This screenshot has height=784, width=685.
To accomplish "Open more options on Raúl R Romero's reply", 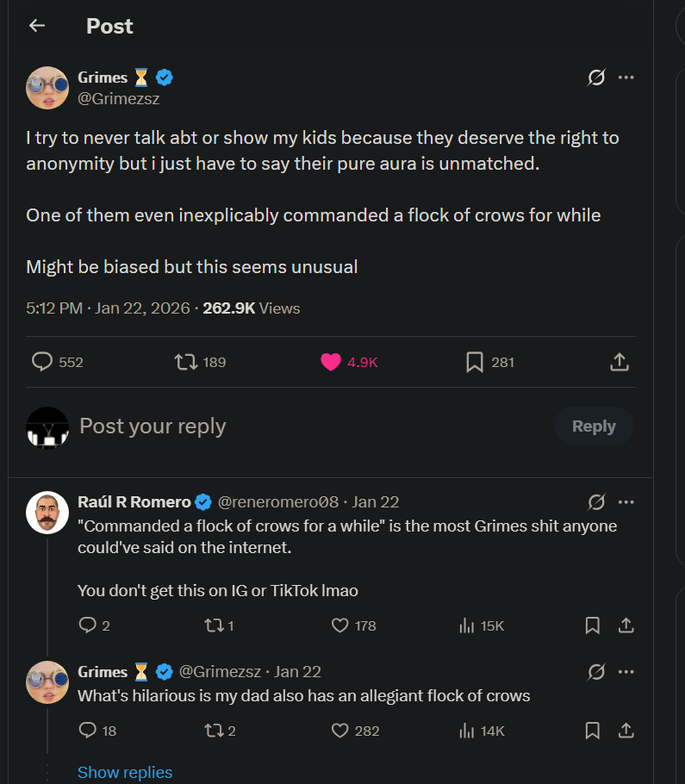I will pos(626,501).
